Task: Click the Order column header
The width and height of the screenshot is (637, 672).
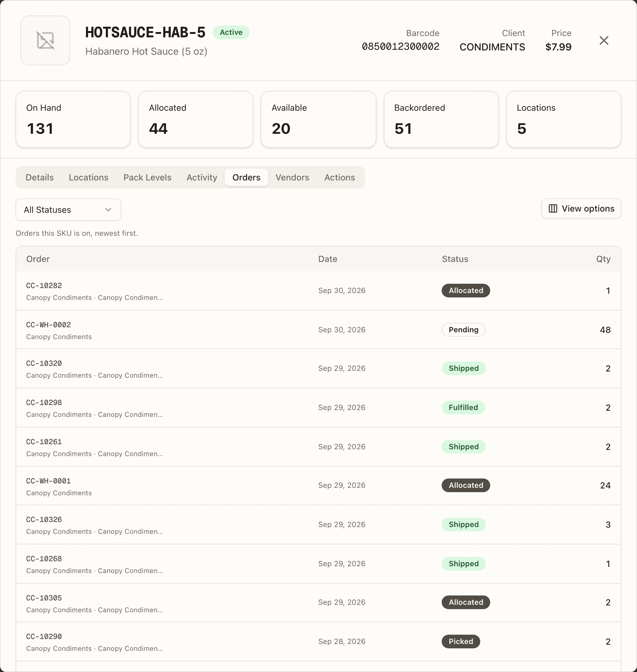Action: [38, 259]
